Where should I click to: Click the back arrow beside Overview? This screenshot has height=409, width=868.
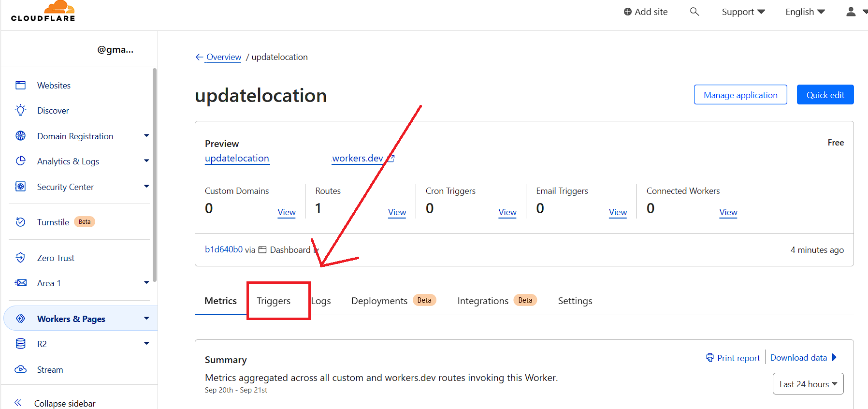(199, 57)
